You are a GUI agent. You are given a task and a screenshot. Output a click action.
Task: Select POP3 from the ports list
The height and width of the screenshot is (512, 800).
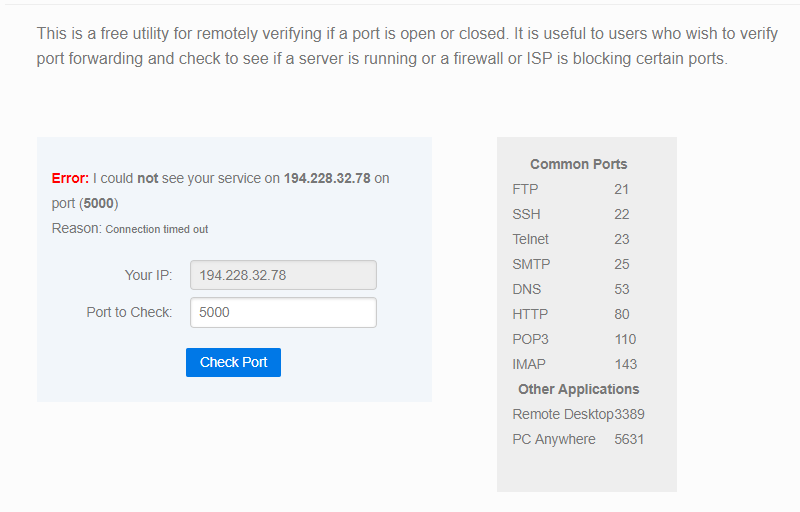tap(530, 339)
